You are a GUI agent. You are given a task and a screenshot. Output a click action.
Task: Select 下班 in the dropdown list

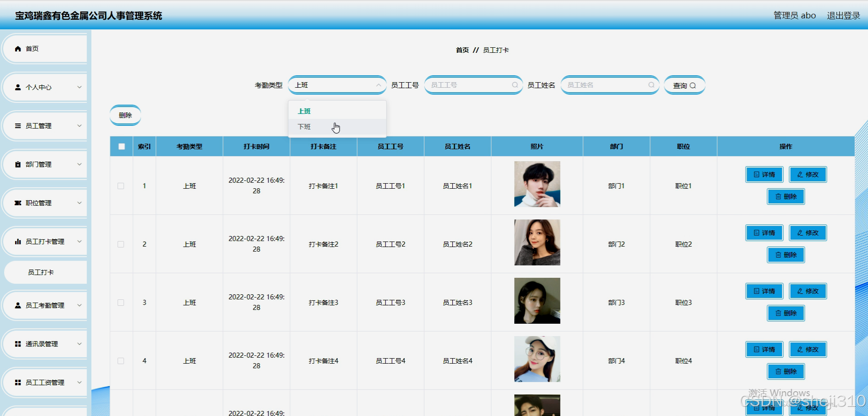pyautogui.click(x=337, y=127)
